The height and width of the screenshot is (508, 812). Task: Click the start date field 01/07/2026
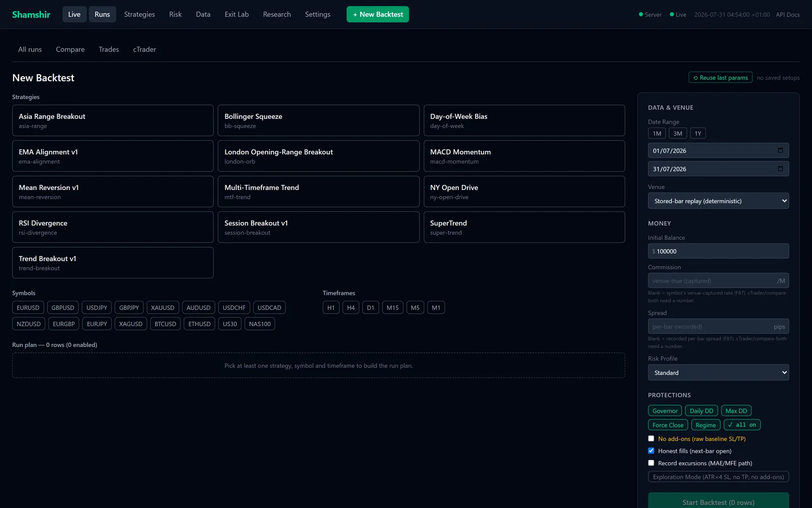718,150
